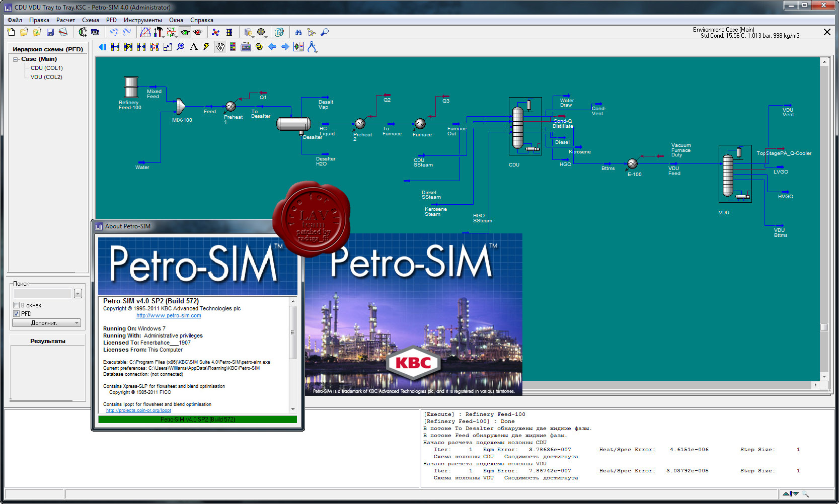
Task: Open the 'Дополнит.' dropdown button
Action: [x=46, y=323]
